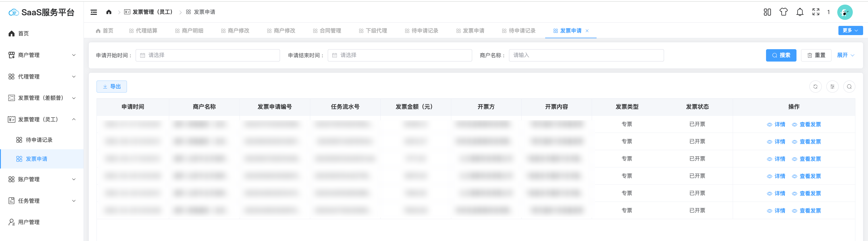Click the 导出 export button
868x241 pixels.
coord(111,87)
